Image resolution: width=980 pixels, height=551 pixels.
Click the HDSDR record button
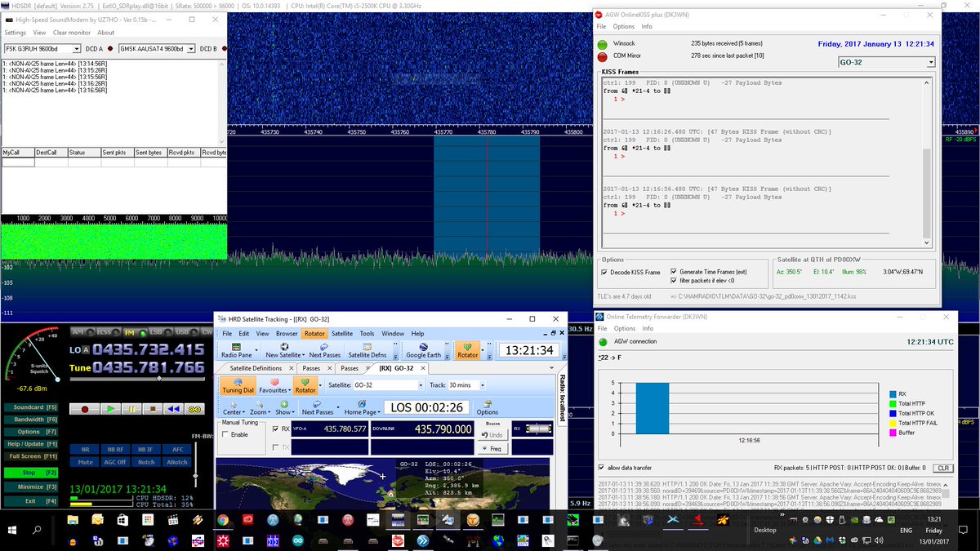pyautogui.click(x=84, y=409)
